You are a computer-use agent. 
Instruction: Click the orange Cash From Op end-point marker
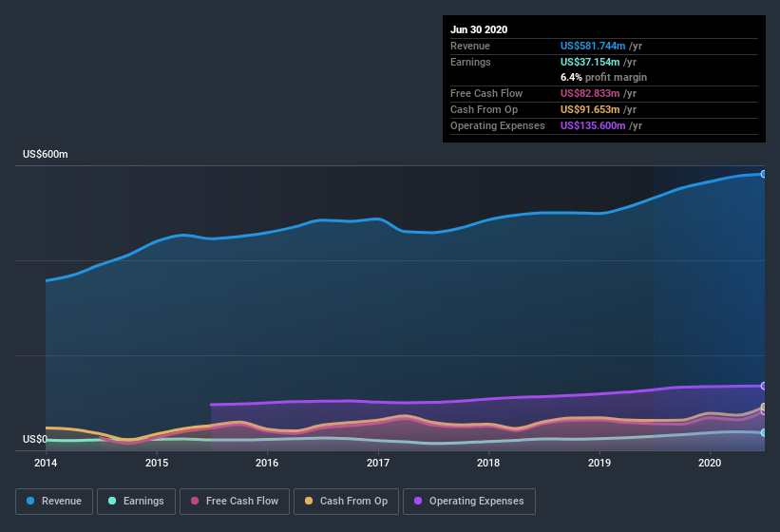[x=764, y=408]
